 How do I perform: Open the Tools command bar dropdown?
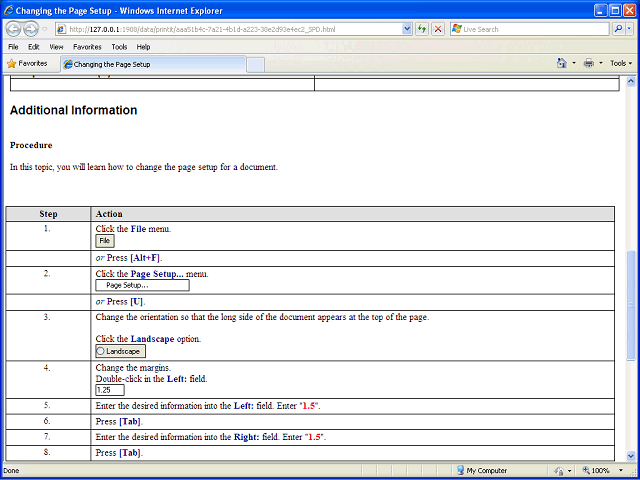pyautogui.click(x=621, y=63)
